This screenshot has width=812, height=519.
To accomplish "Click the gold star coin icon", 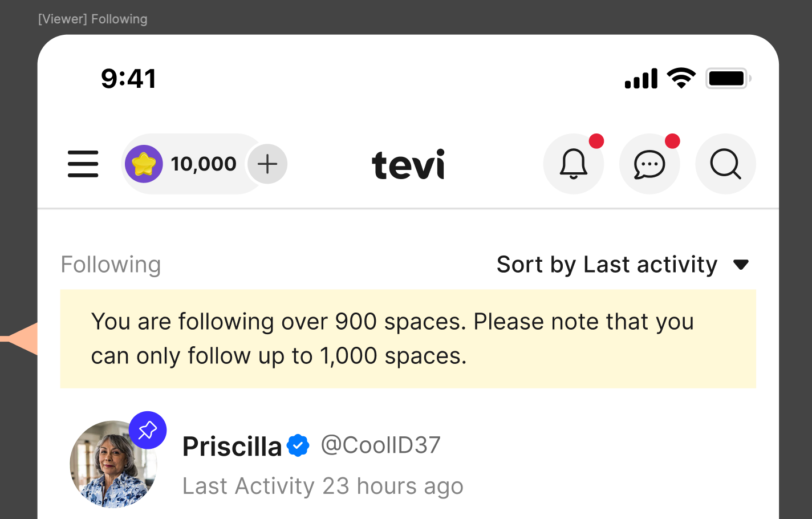I will coord(144,164).
